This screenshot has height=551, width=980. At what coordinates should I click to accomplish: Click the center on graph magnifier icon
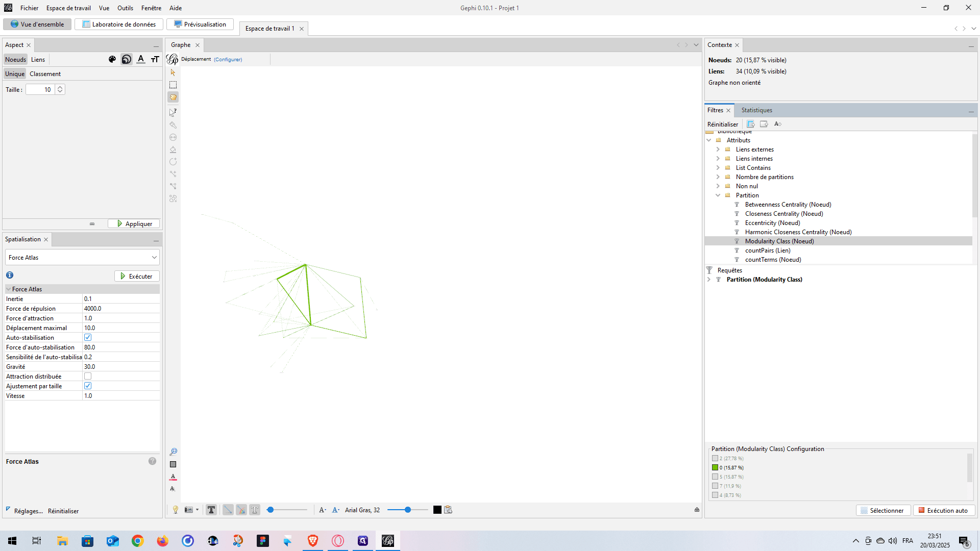pyautogui.click(x=173, y=452)
